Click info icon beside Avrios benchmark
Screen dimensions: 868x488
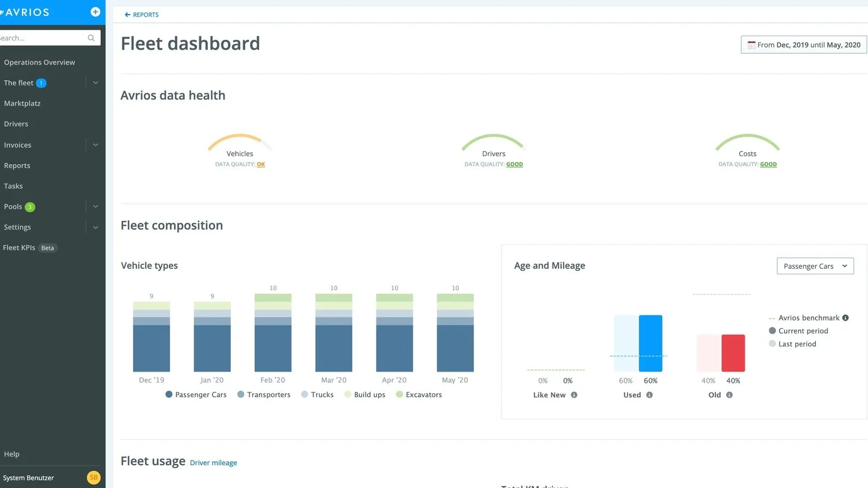point(846,318)
